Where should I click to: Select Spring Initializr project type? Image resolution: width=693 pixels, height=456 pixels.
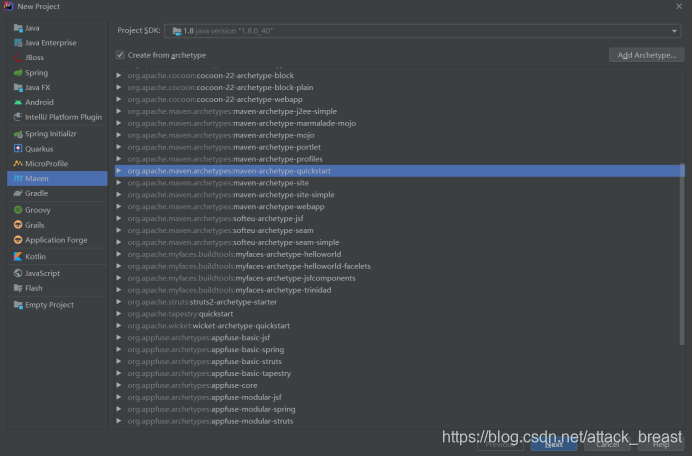[57, 134]
